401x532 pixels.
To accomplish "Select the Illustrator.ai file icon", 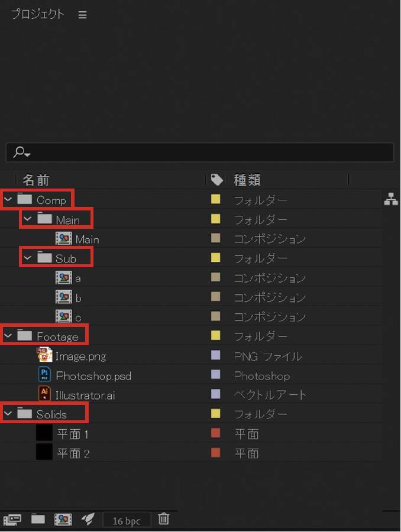I will (44, 394).
